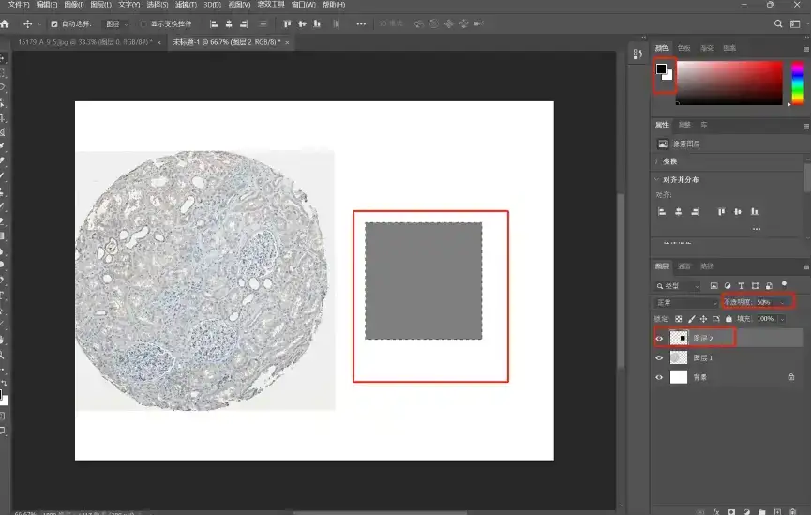The height and width of the screenshot is (516, 812).
Task: Click the lock transparent pixels checkerboard icon
Action: (x=679, y=319)
